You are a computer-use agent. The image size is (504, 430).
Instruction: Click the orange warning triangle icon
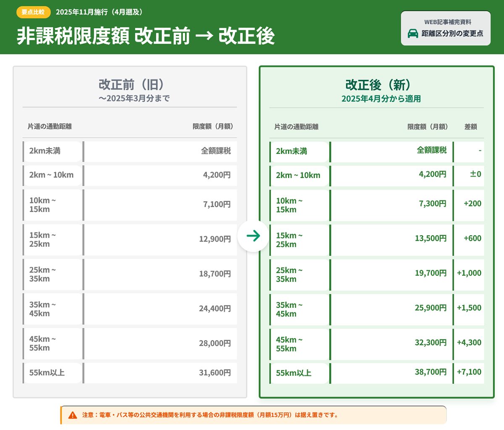pos(73,415)
